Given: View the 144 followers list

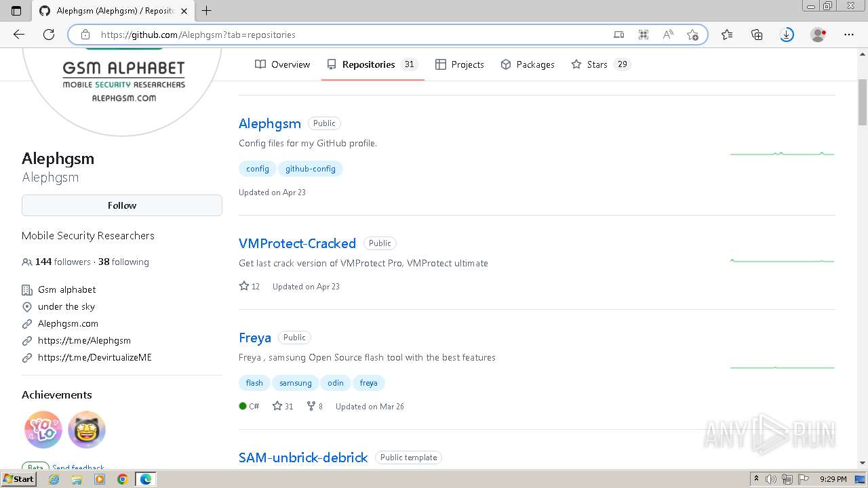Looking at the screenshot, I should 62,262.
